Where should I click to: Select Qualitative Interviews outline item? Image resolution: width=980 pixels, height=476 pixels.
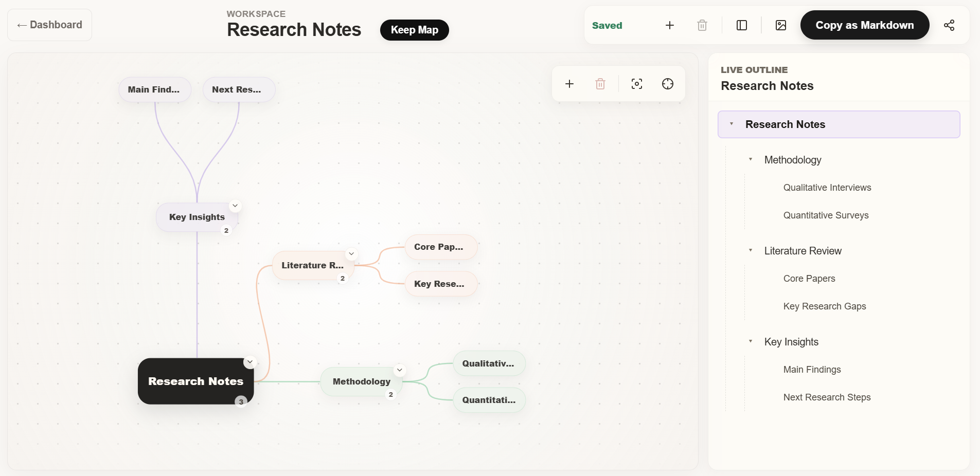coord(827,188)
